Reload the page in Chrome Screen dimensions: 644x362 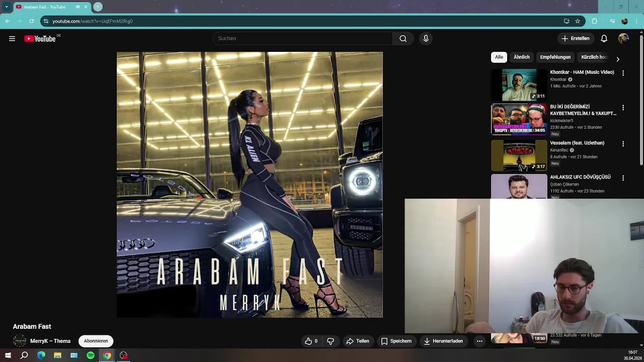31,21
